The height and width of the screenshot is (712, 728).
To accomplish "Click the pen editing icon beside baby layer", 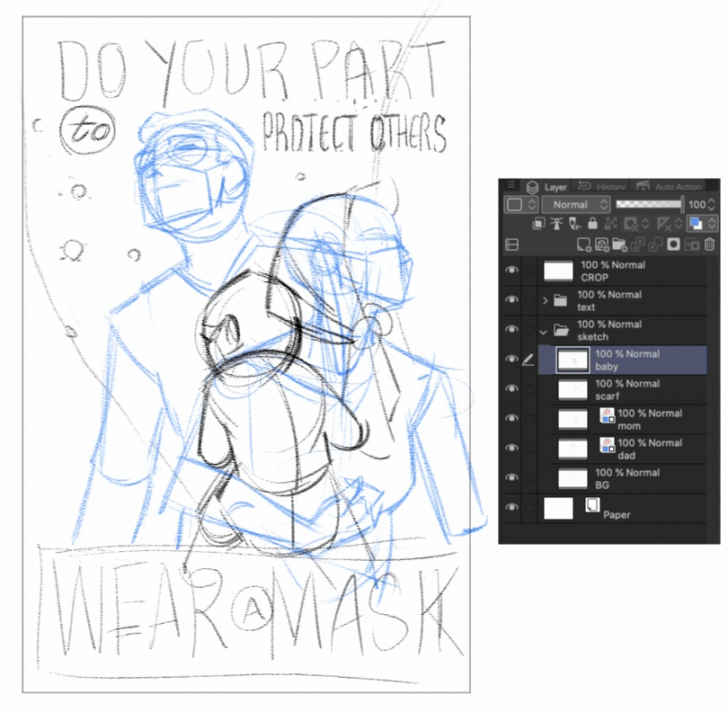I will coord(528,360).
